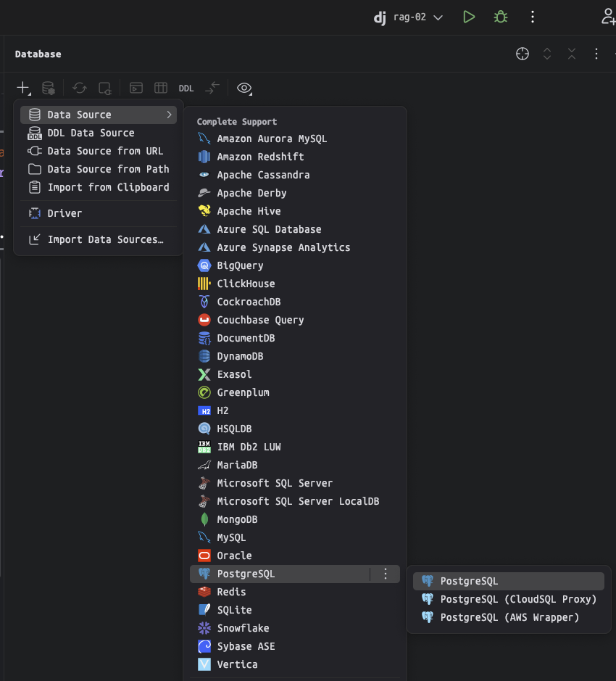
Task: Choose DDL Data Source from menu
Action: tap(91, 133)
